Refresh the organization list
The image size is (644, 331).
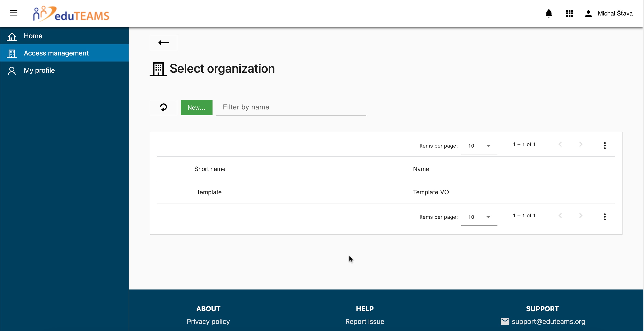point(164,108)
